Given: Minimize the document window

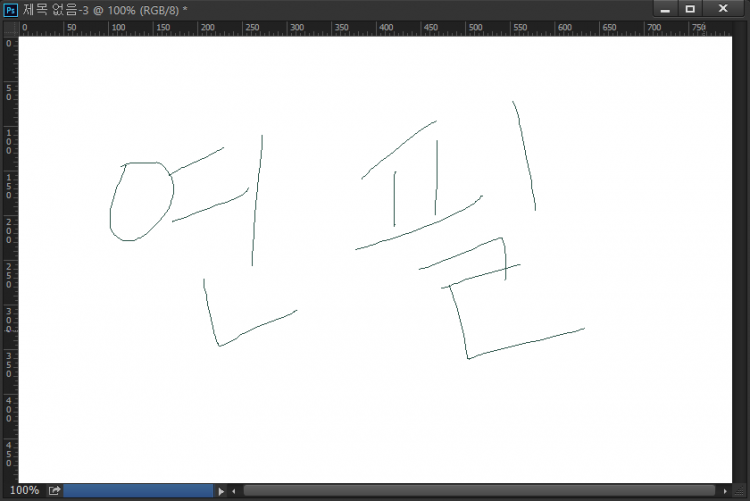Looking at the screenshot, I should coord(664,9).
